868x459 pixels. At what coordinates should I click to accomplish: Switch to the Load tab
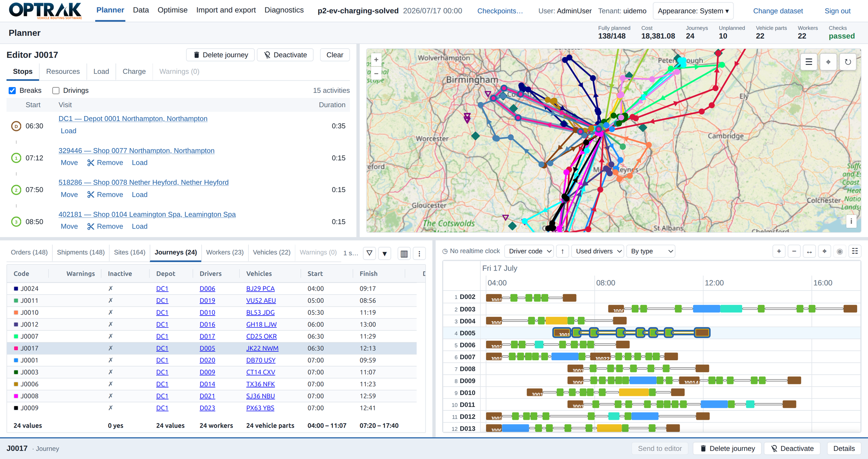coord(101,72)
